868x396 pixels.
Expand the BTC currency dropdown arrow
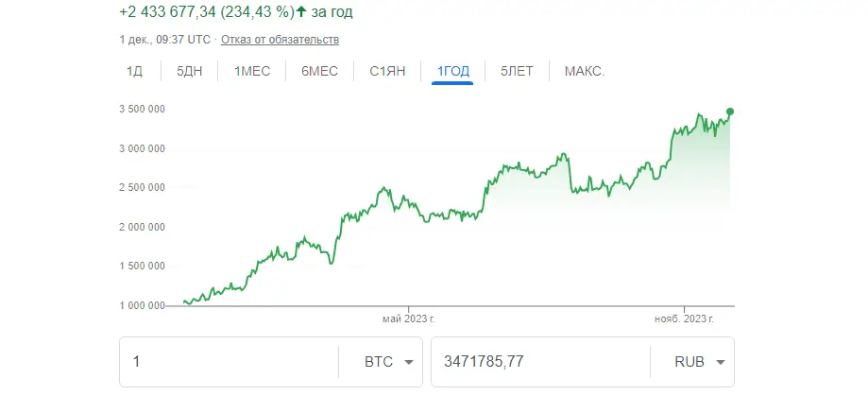(x=409, y=362)
